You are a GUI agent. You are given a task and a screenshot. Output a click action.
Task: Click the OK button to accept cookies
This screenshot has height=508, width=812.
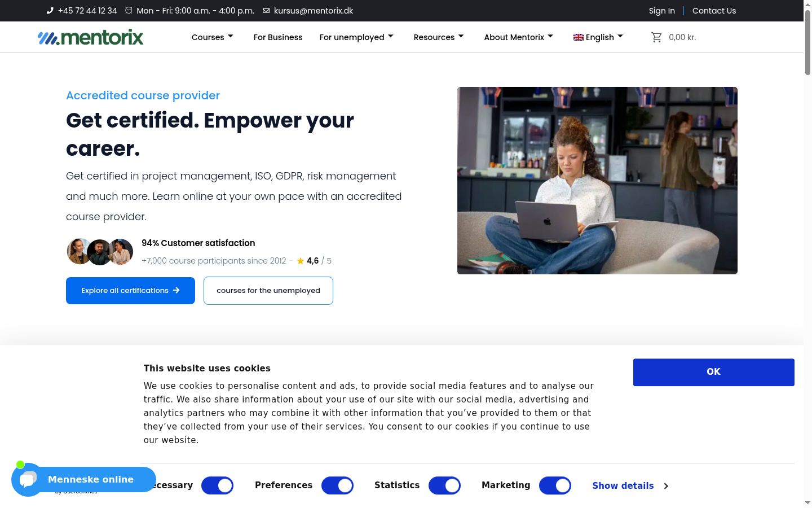(714, 373)
